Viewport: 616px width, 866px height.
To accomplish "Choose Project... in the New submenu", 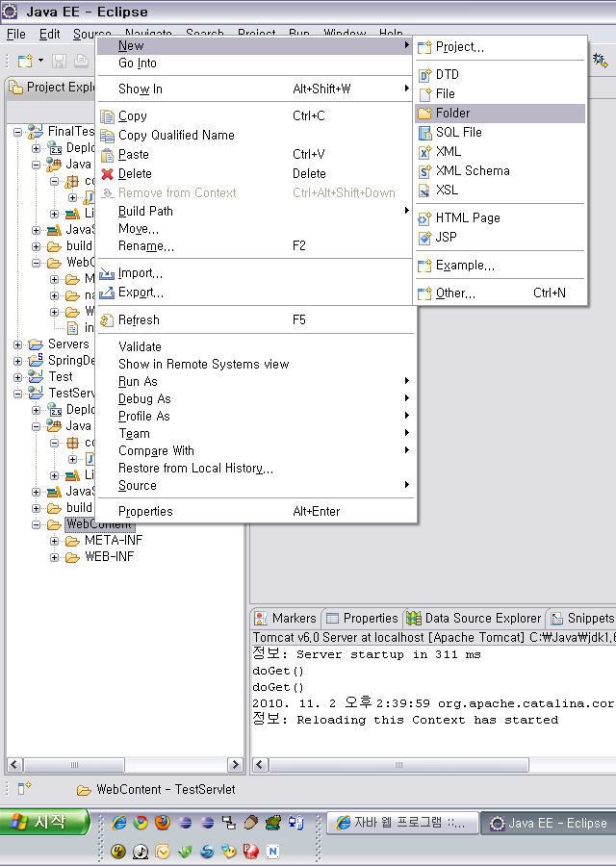I will click(x=500, y=47).
